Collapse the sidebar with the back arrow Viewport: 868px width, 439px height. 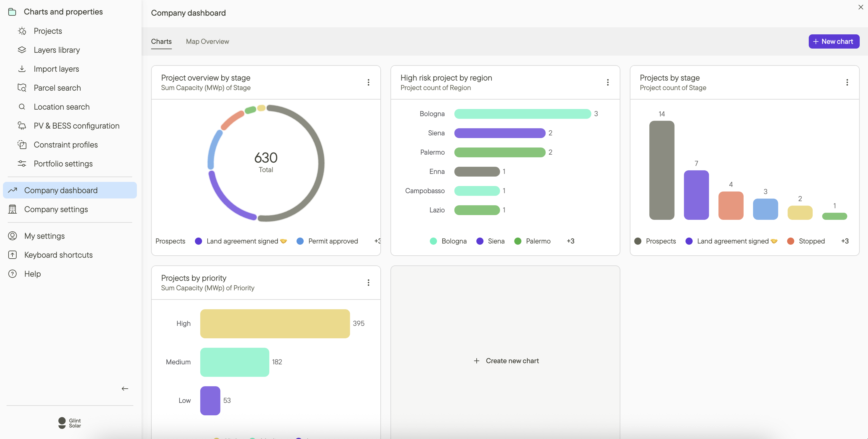125,388
